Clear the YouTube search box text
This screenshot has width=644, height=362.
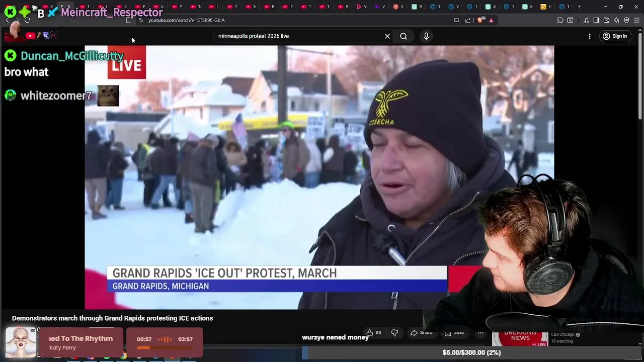tap(387, 36)
